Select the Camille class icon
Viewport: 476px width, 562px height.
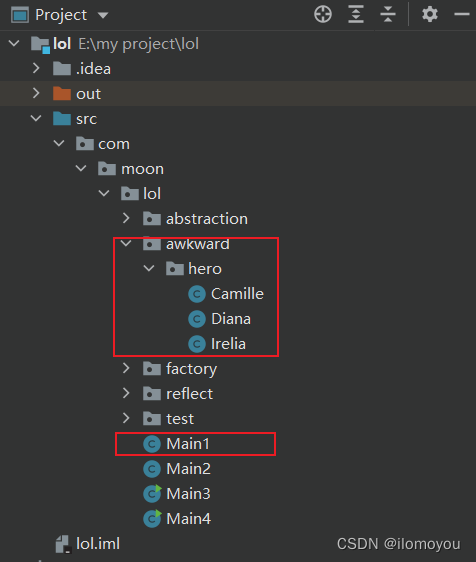point(197,294)
